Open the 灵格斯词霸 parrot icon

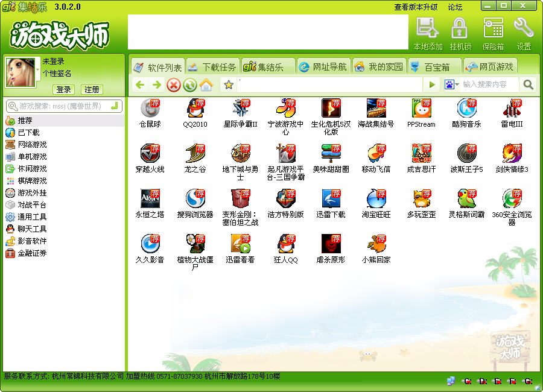[466, 198]
